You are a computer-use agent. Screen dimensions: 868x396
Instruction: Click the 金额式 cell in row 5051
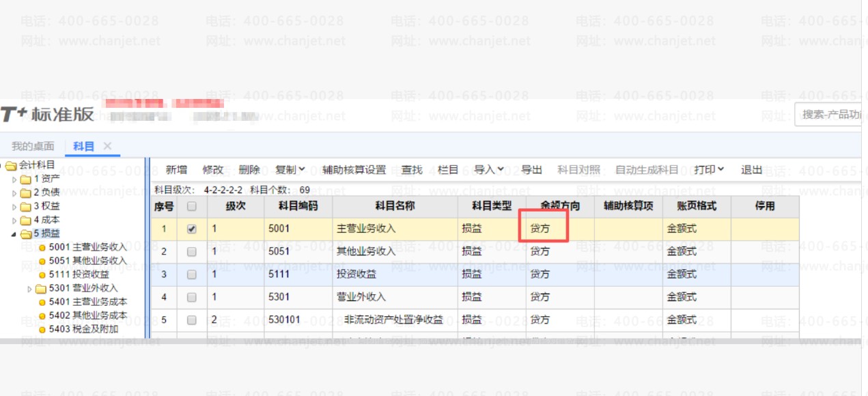pos(697,252)
